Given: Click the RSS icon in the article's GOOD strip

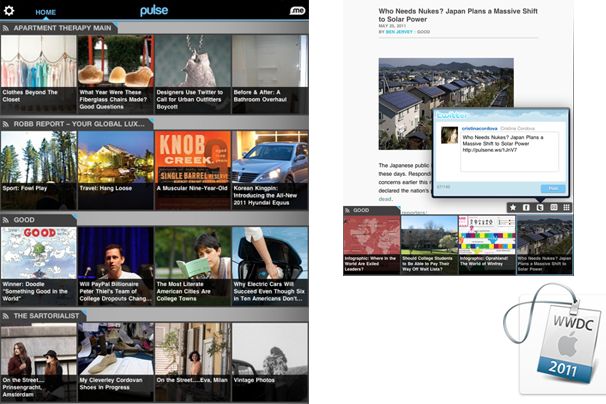Looking at the screenshot, I should 347,210.
